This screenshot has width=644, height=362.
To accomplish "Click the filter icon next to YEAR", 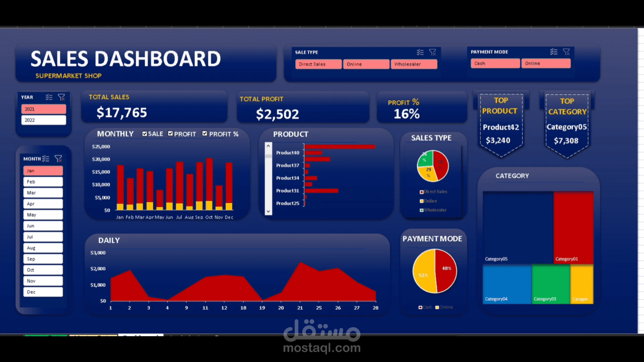I will [x=61, y=97].
